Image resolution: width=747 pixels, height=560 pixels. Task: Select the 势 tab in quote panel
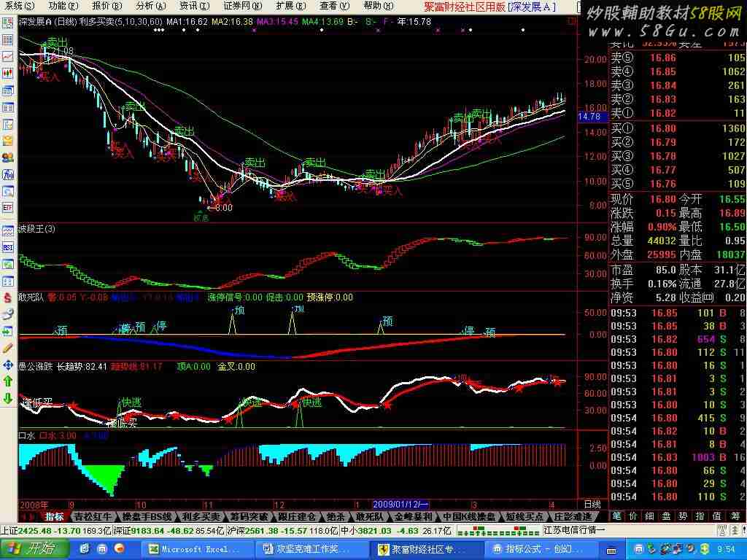tap(683, 517)
